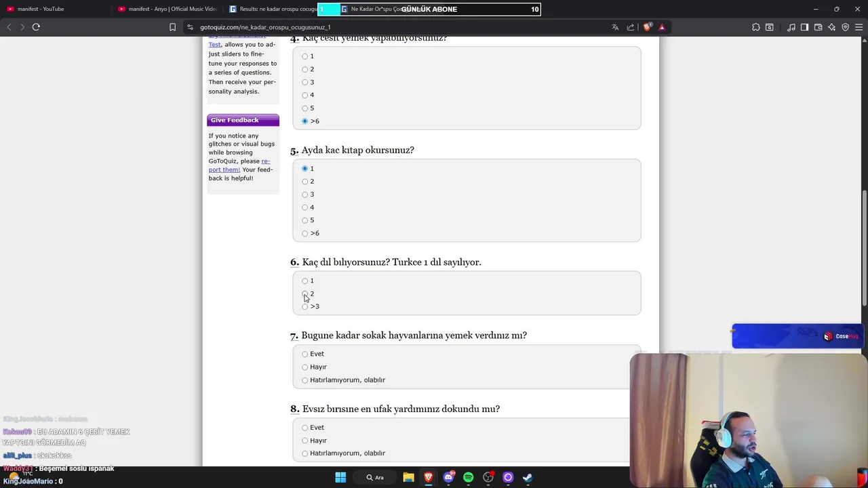Select >6 books per month option
Viewport: 868px width, 488px height.
[x=305, y=233]
